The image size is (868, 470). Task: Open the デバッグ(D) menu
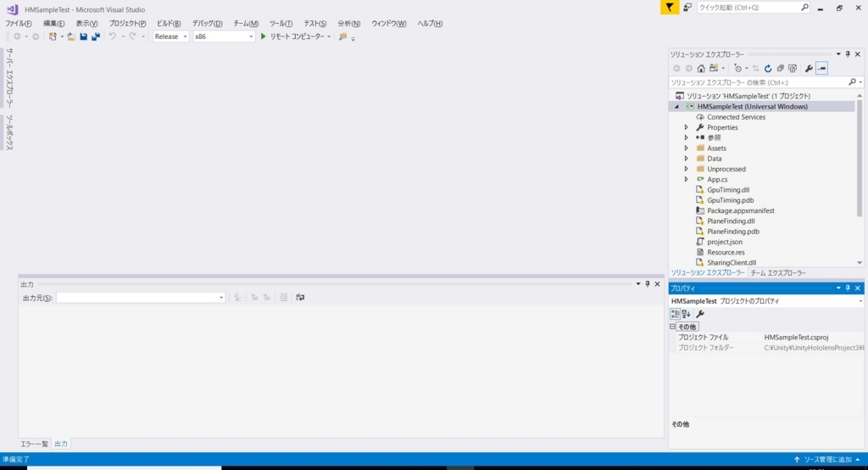click(207, 23)
